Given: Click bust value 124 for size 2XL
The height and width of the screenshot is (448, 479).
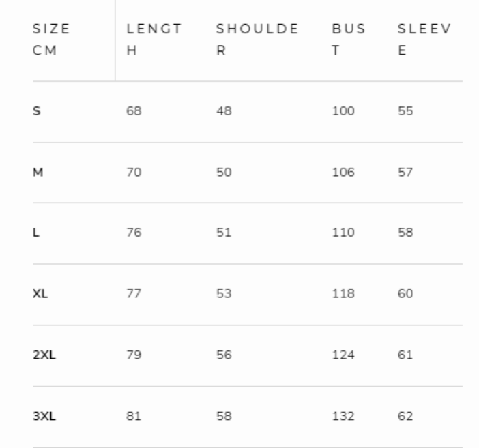Looking at the screenshot, I should [x=345, y=355].
